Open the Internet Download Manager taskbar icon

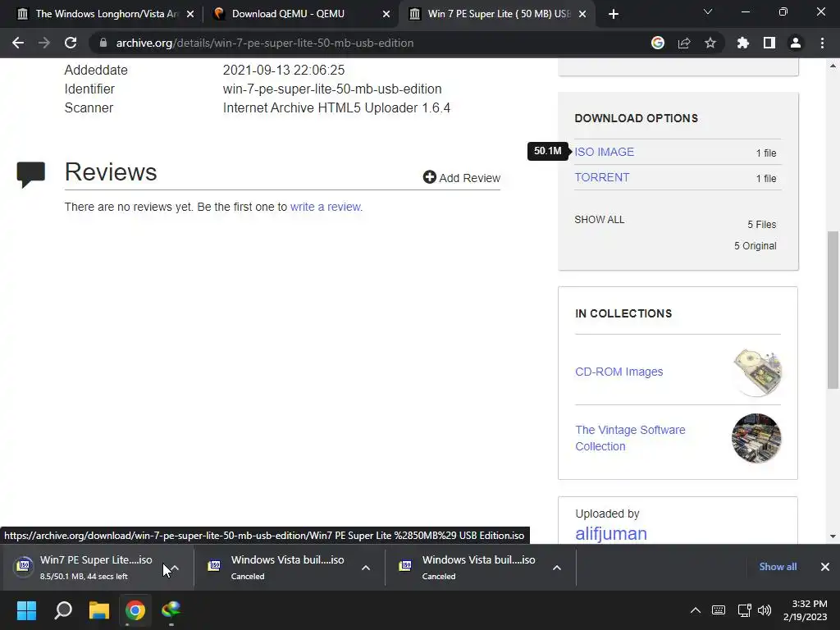pyautogui.click(x=171, y=610)
